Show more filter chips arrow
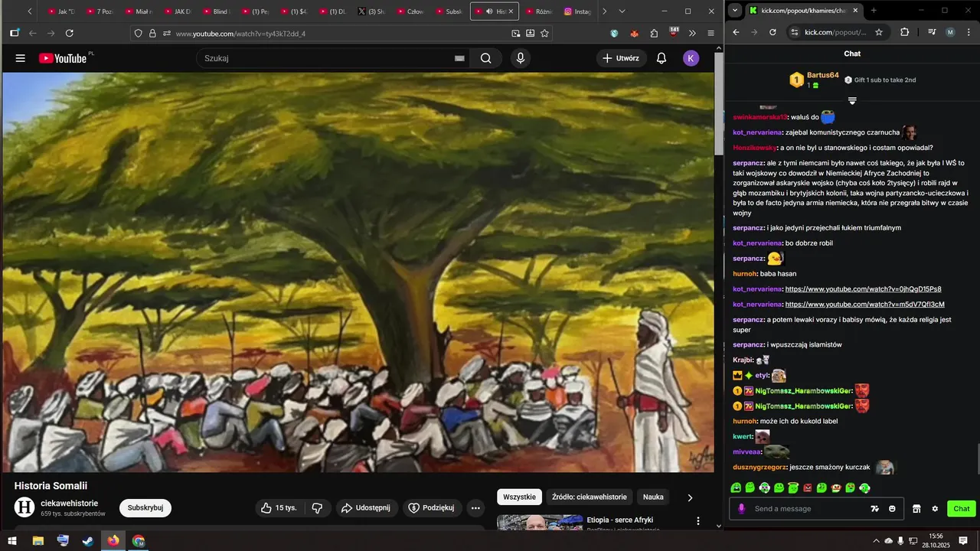This screenshot has width=980, height=551. point(690,497)
